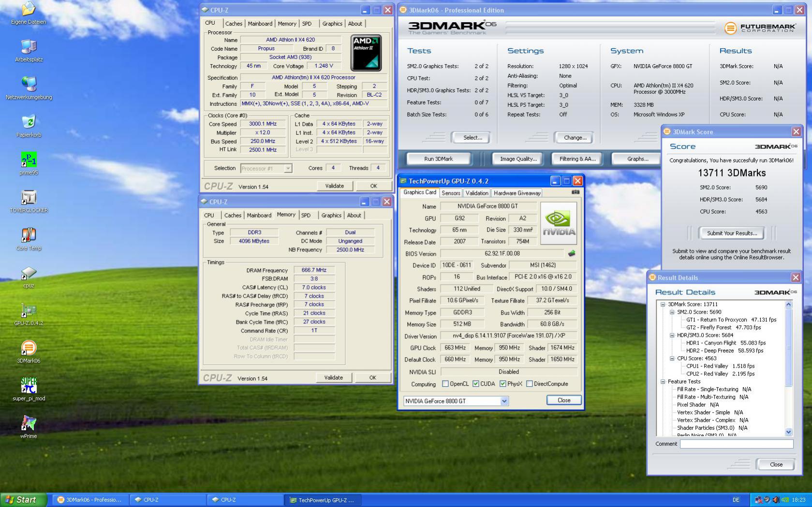This screenshot has width=812, height=507.
Task: Click the Result Details scrollbar up arrow
Action: [x=788, y=304]
